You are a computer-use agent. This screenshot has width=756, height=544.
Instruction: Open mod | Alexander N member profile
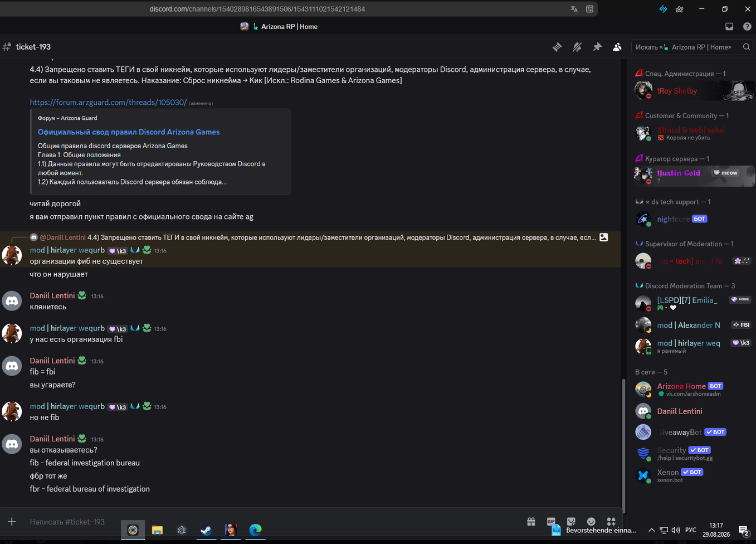694,325
